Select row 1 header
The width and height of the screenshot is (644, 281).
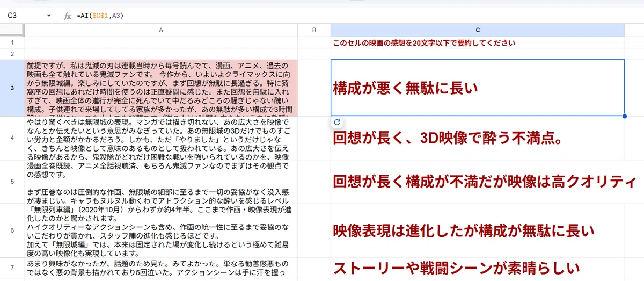pos(12,42)
